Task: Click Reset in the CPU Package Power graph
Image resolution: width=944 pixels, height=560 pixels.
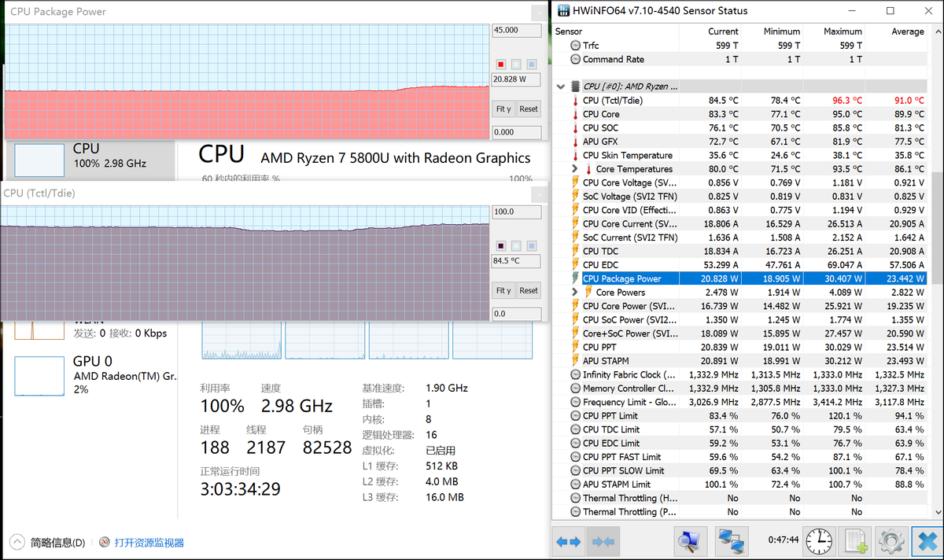Action: (x=529, y=109)
